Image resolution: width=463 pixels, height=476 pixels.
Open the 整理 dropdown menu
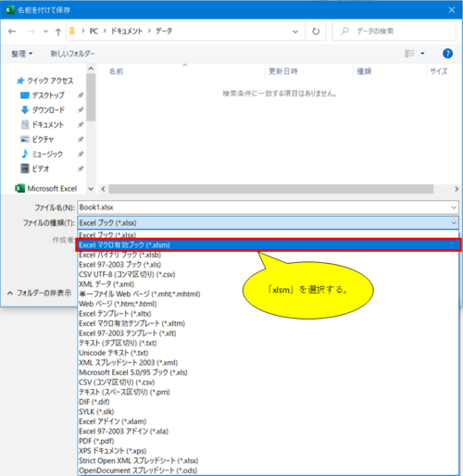[x=21, y=54]
